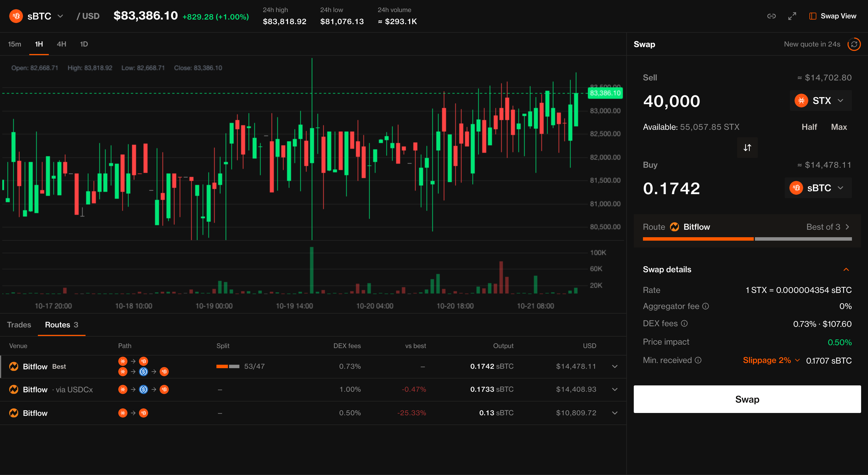Expand chart to fullscreen
The image size is (868, 475).
point(792,16)
